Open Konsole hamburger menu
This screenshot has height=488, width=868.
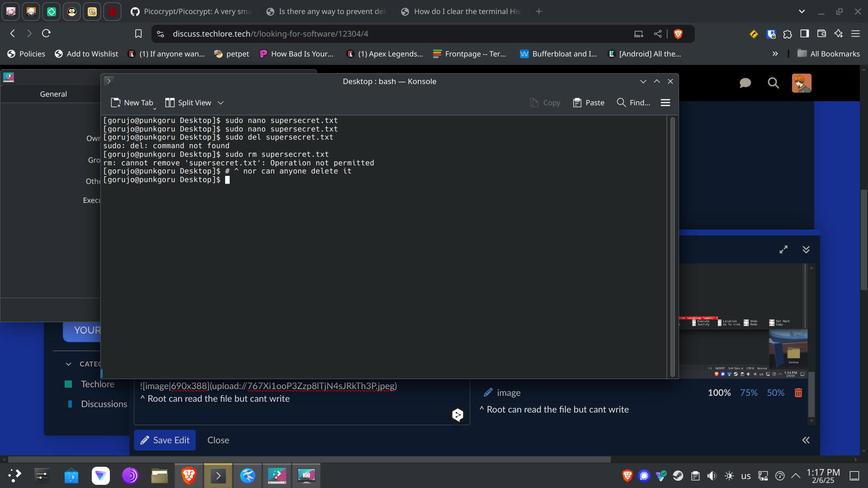point(665,103)
